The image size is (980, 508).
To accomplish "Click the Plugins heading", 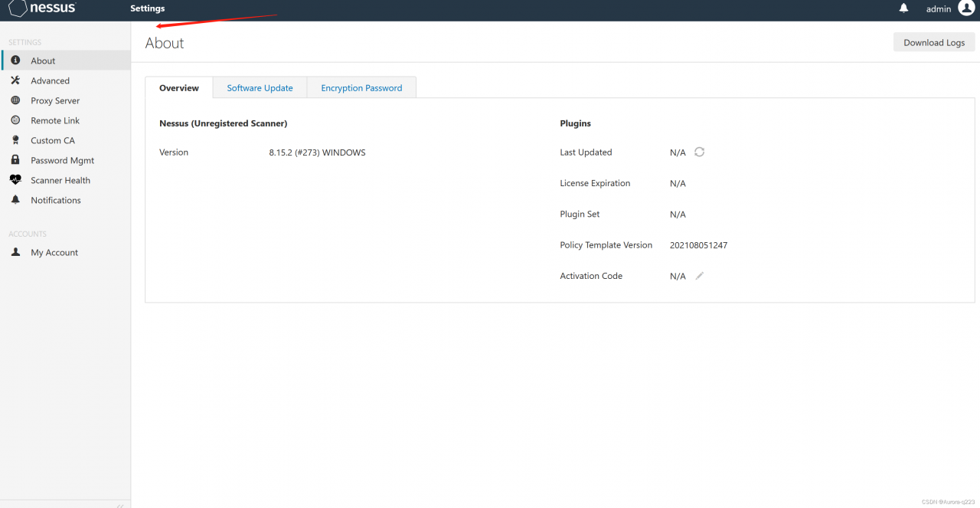I will pyautogui.click(x=575, y=123).
